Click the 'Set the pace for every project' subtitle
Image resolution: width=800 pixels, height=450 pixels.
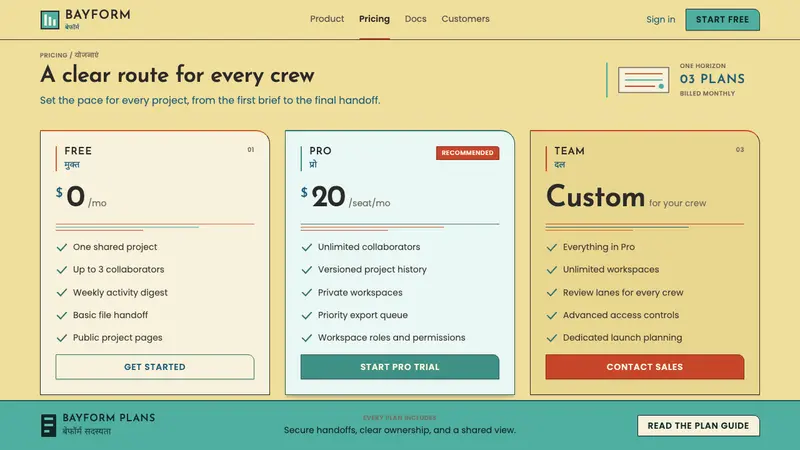coord(210,101)
